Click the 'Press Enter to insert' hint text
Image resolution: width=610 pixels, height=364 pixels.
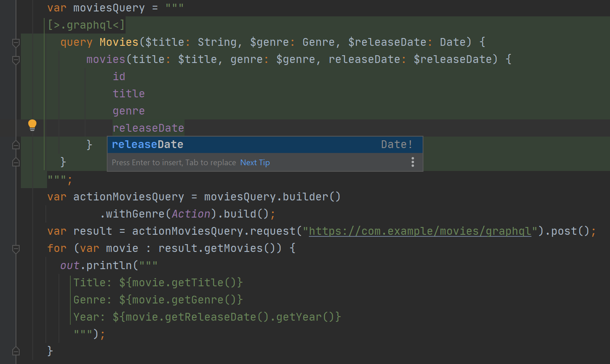174,162
